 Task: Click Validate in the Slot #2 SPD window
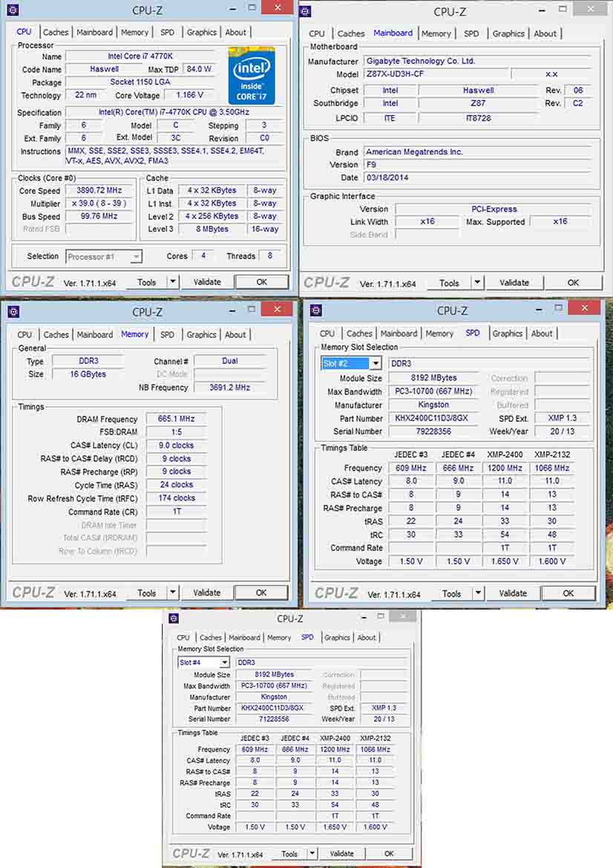[x=513, y=593]
